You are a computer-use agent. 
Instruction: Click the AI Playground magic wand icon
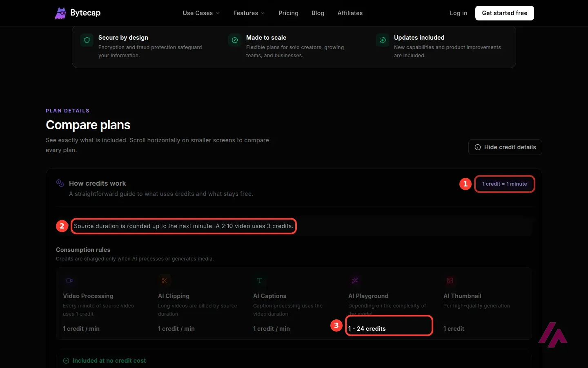pyautogui.click(x=355, y=280)
